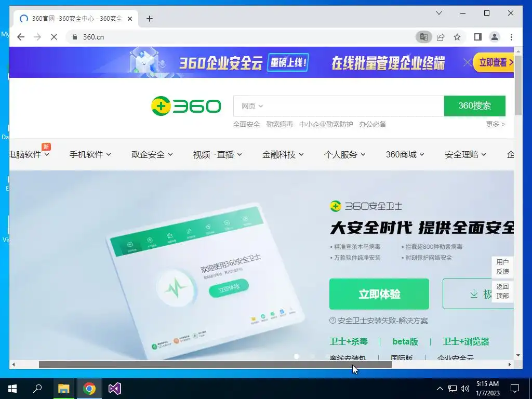
Task: Open the Translate this page icon
Action: (424, 37)
